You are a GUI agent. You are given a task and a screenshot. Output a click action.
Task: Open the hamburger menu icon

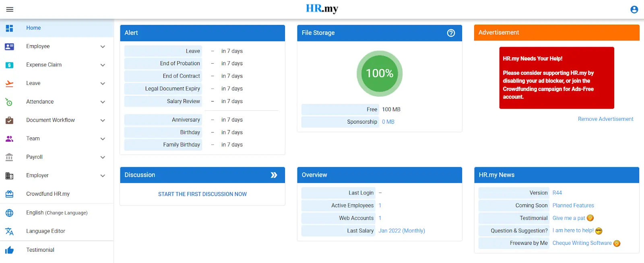click(x=10, y=9)
